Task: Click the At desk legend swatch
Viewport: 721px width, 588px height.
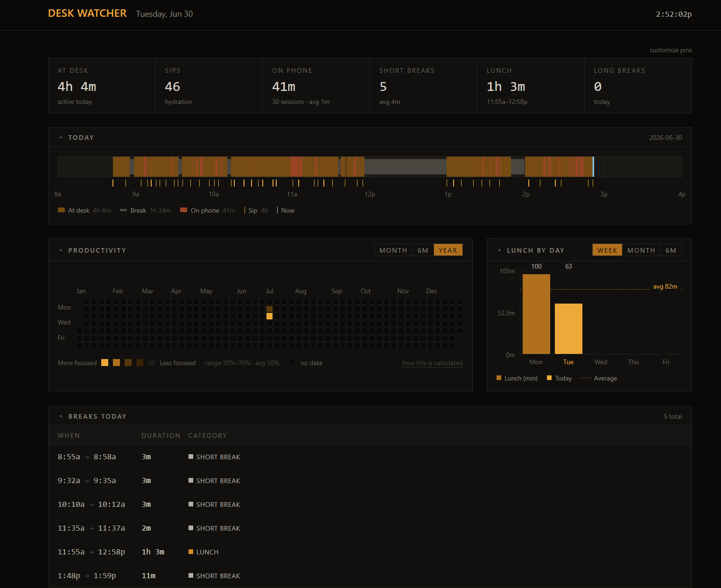Action: [61, 210]
